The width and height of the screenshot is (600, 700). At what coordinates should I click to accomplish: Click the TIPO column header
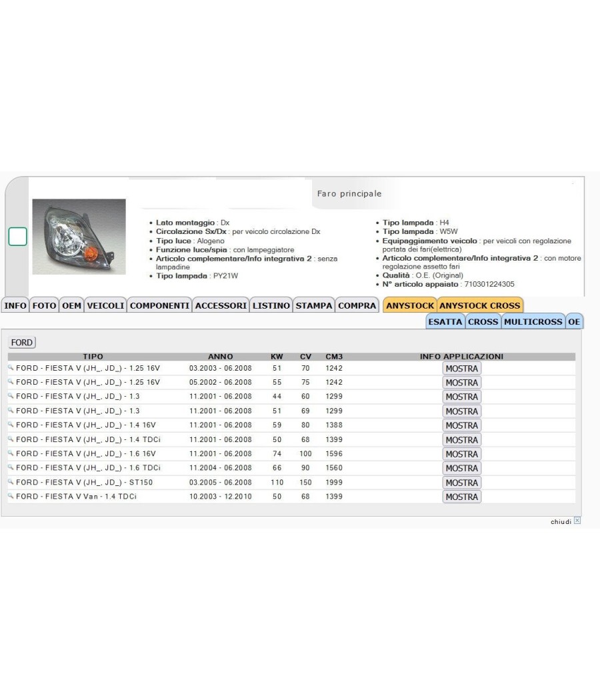click(93, 356)
